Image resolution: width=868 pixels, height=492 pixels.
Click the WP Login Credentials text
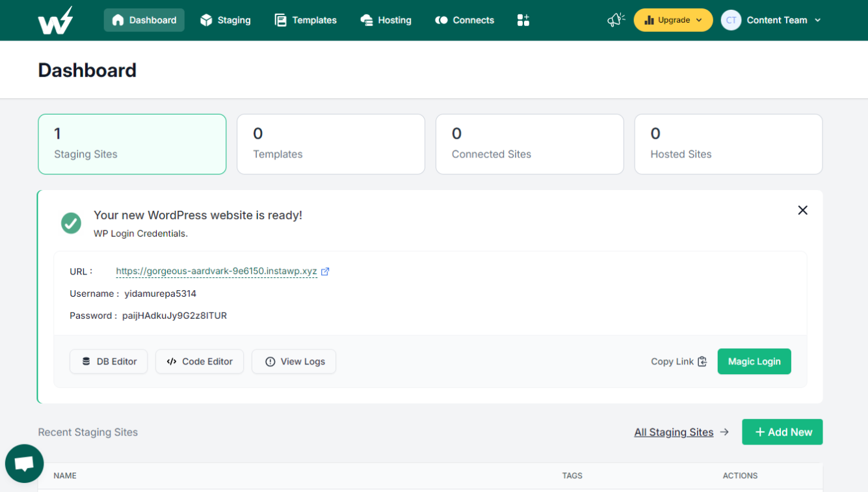140,234
